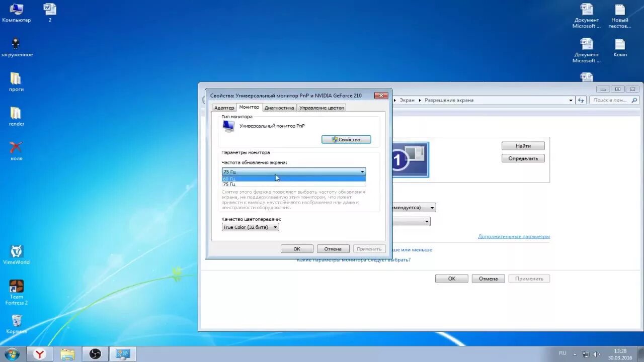This screenshot has height=362, width=644.
Task: Confirm monitor properties dialog with OK
Action: coord(297,249)
